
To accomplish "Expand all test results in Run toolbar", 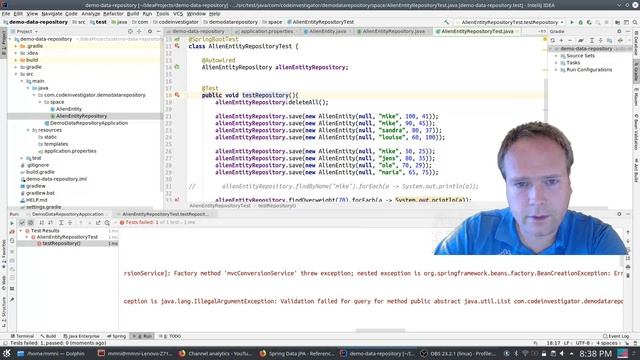I will 61,223.
